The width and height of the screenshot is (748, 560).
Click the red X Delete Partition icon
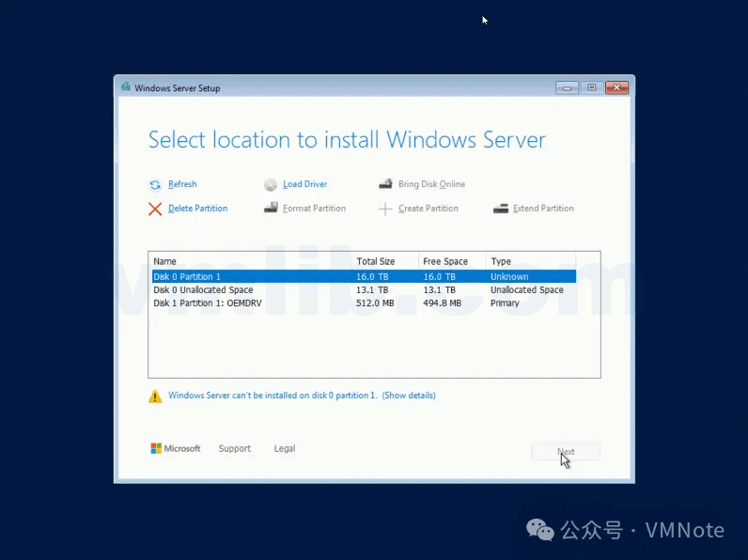155,209
